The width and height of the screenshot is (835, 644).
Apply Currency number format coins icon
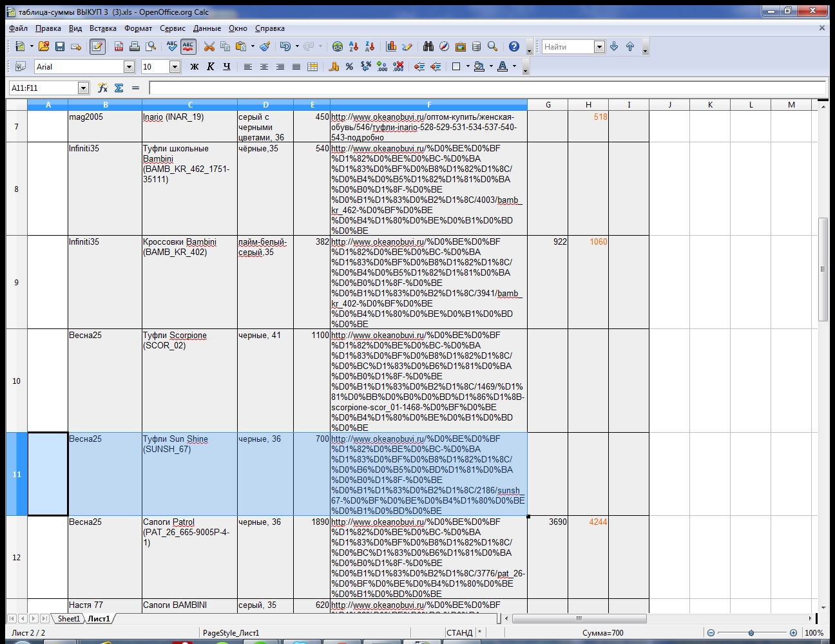(334, 66)
